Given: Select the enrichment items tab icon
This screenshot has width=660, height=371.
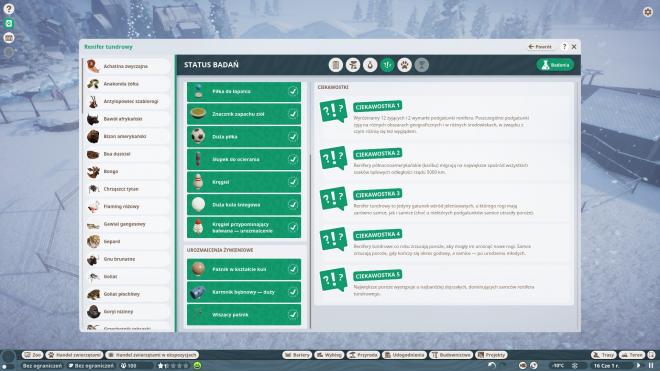Looking at the screenshot, I should point(387,65).
